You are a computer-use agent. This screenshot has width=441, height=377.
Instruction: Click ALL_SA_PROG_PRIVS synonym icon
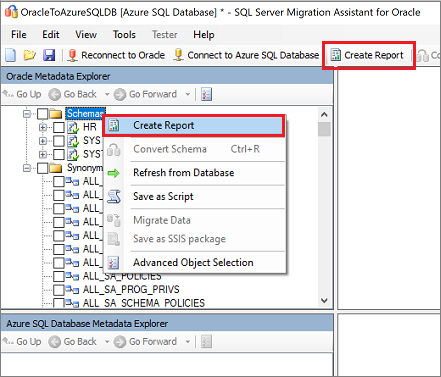72,290
